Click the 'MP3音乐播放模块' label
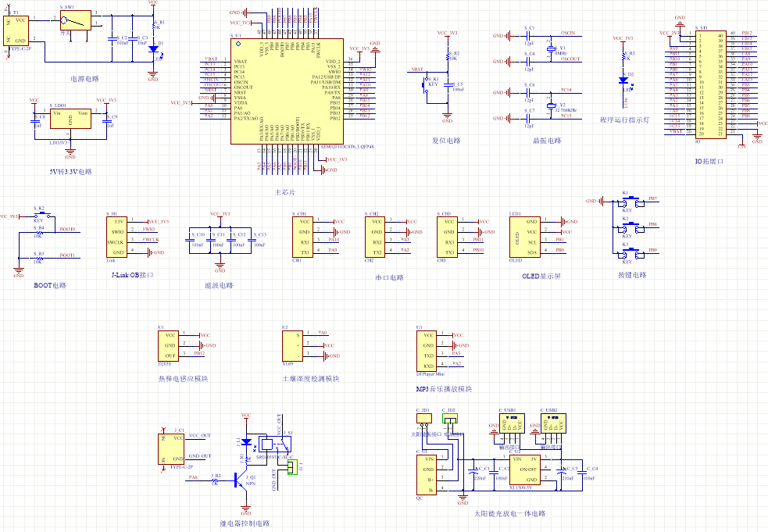 (444, 390)
